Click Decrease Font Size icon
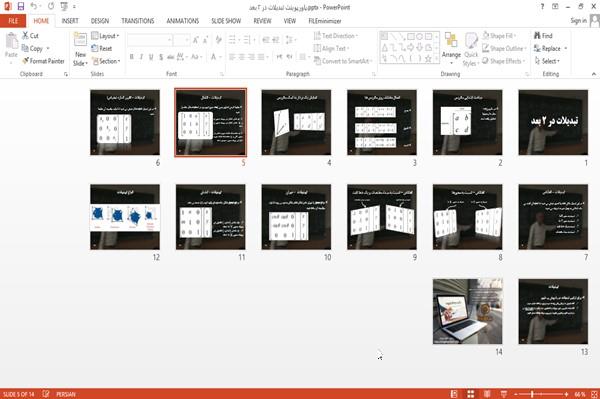Image resolution: width=600 pixels, height=399 pixels. coord(205,40)
